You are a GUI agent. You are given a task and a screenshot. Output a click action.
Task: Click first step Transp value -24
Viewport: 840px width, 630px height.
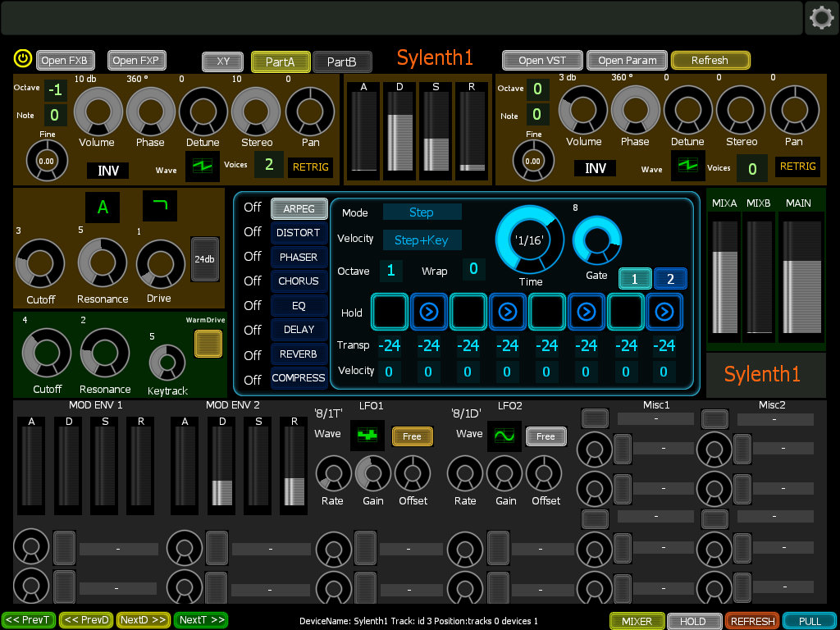tap(390, 345)
